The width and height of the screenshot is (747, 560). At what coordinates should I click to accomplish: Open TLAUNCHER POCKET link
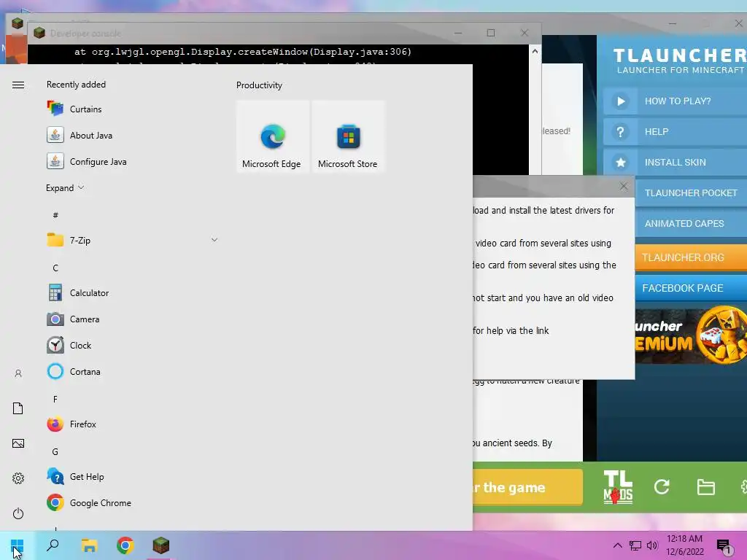(691, 192)
